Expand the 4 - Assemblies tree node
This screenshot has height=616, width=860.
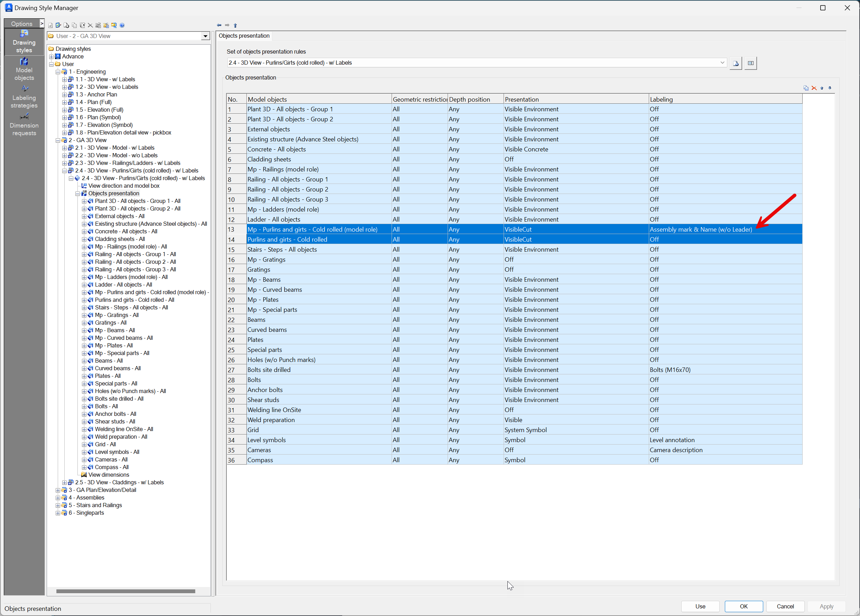click(x=58, y=497)
